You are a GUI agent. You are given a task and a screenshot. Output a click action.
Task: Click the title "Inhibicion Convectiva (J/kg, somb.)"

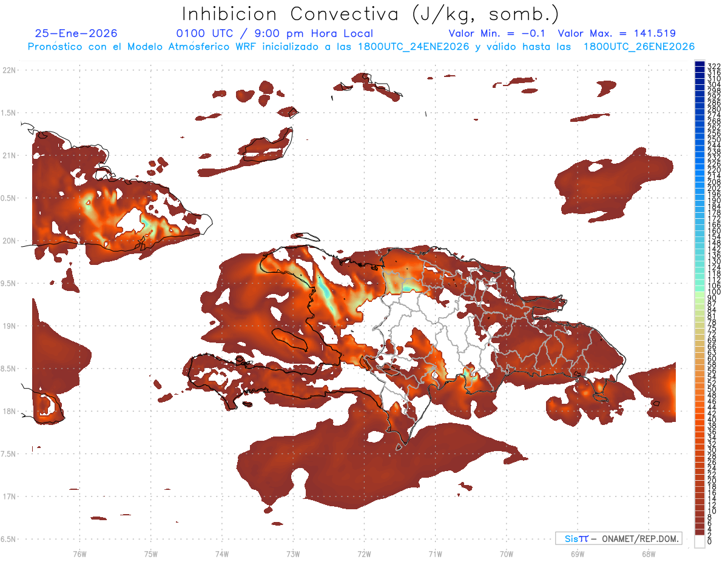[x=371, y=14]
